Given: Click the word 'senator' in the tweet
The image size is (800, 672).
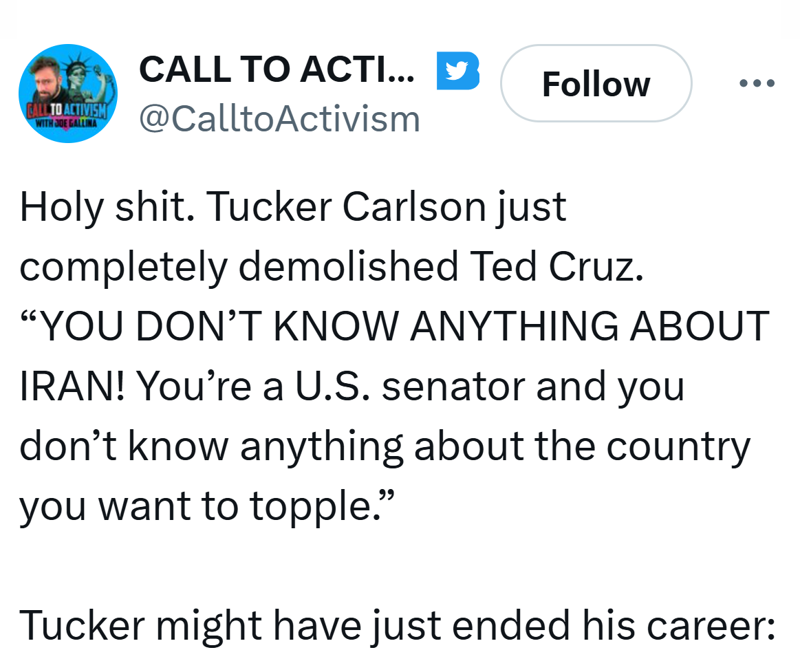Looking at the screenshot, I should pos(453,387).
